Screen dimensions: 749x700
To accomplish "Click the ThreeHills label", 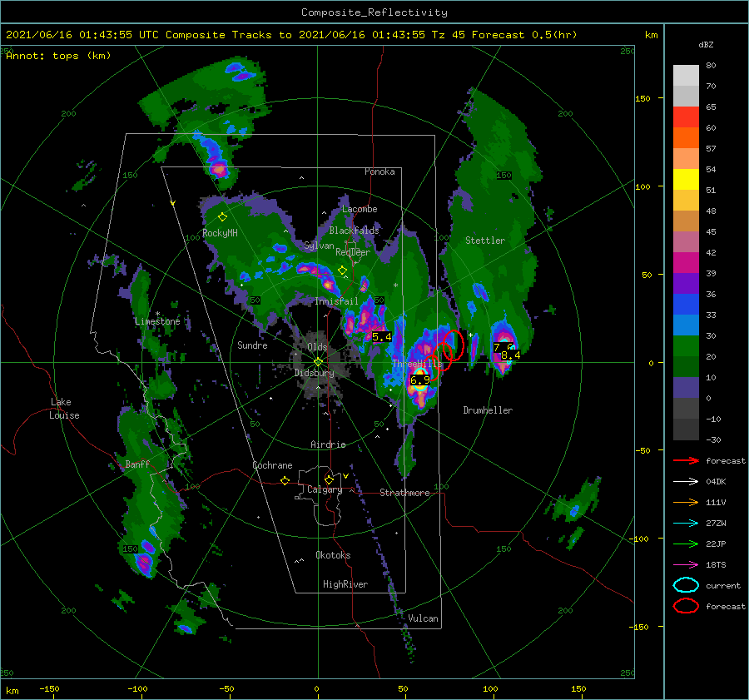I will (417, 364).
